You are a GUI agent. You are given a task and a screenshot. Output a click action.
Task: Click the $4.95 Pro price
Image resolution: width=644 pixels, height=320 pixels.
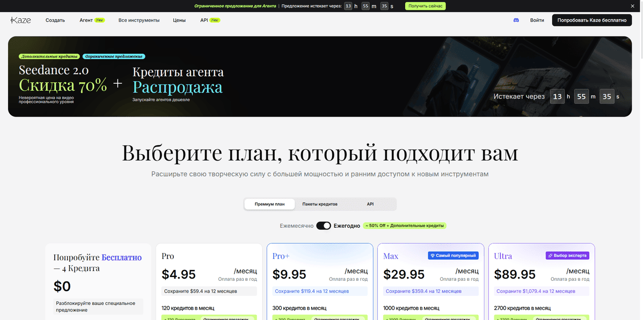click(x=179, y=274)
